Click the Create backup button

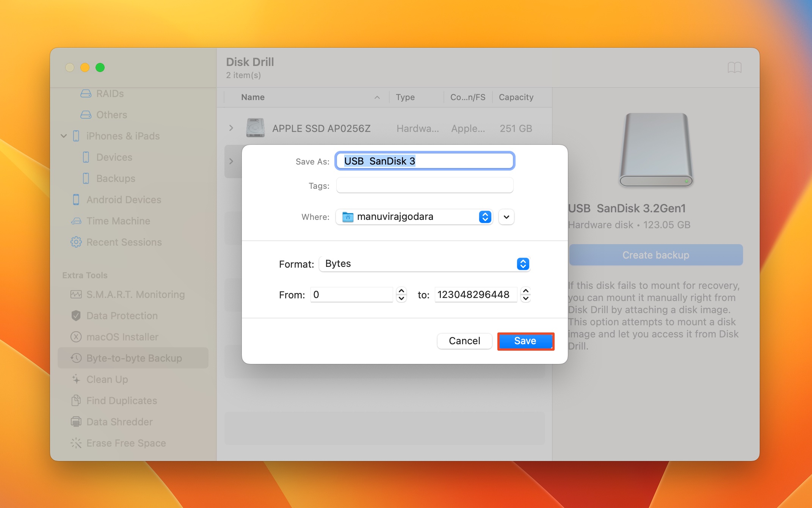pyautogui.click(x=656, y=255)
